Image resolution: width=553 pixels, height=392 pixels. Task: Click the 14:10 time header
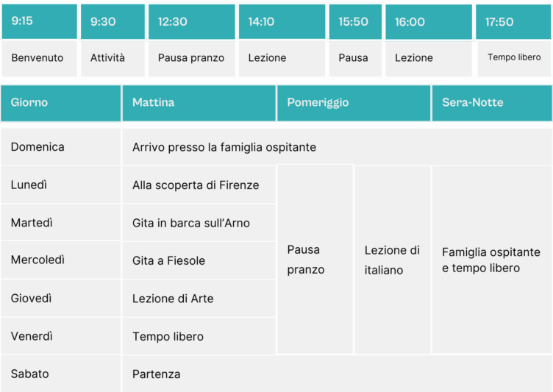281,22
